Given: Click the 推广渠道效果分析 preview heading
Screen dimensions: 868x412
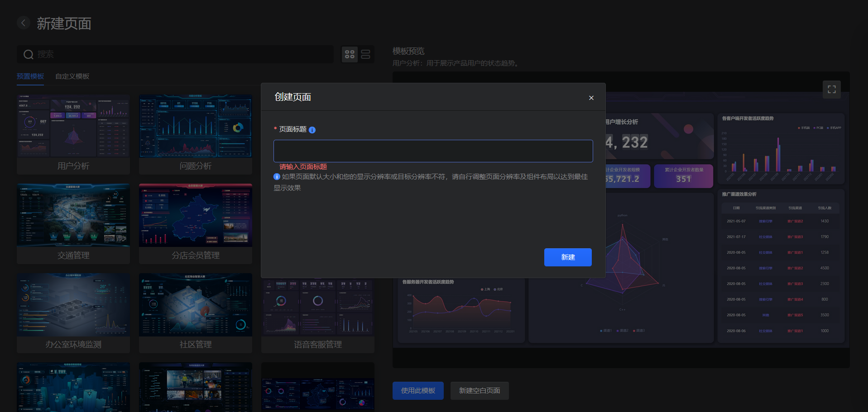Looking at the screenshot, I should click(x=739, y=194).
